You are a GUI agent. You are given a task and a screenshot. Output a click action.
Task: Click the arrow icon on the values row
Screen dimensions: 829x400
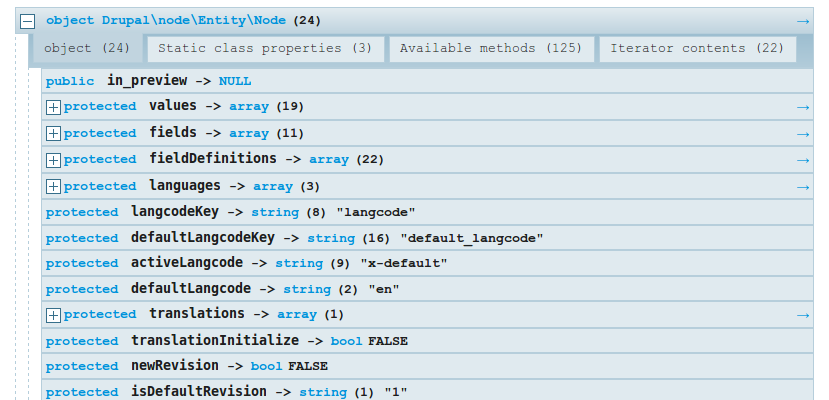803,107
